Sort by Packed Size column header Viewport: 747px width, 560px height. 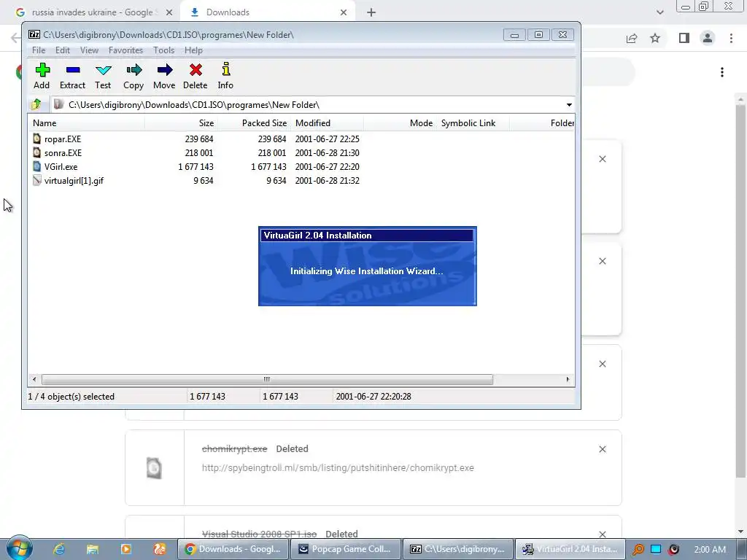(x=254, y=122)
